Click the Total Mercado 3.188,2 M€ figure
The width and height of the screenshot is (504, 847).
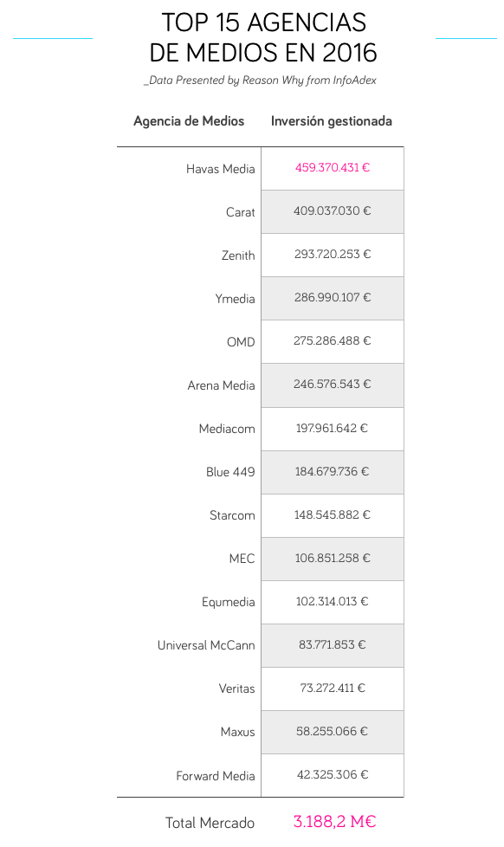point(334,822)
